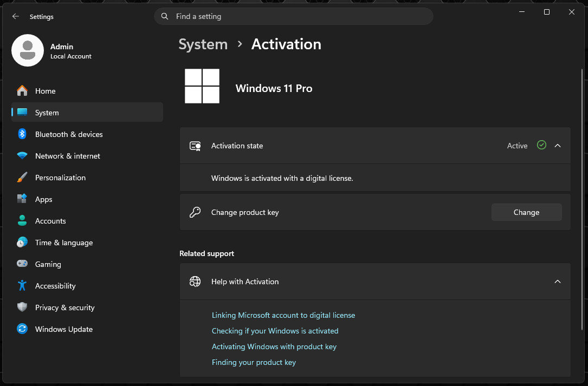Screen dimensions: 588x386
Task: Collapse the Activation state section chevron
Action: coord(557,146)
